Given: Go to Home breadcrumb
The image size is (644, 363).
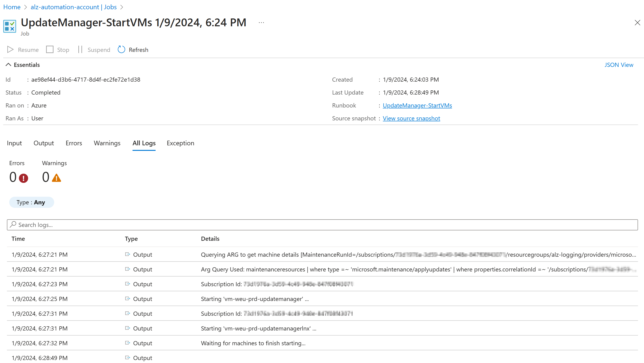Looking at the screenshot, I should pos(12,7).
